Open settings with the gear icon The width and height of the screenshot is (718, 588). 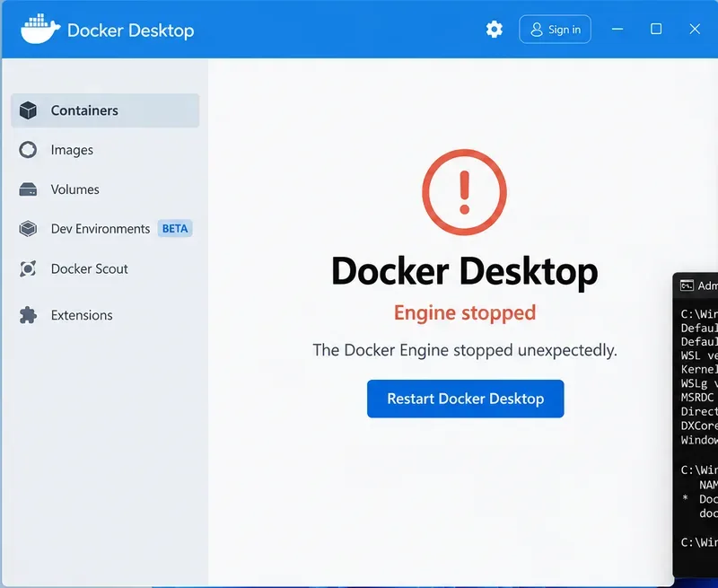click(495, 30)
